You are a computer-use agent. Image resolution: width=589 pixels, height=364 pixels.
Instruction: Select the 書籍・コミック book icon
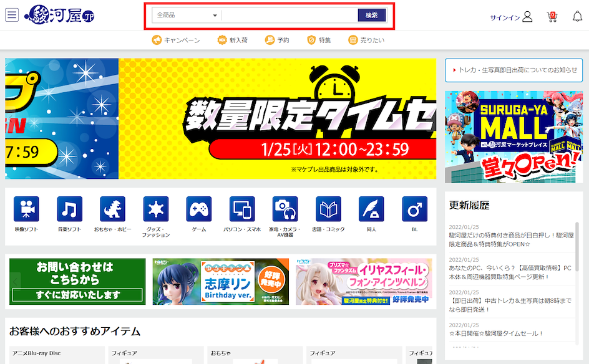(328, 209)
